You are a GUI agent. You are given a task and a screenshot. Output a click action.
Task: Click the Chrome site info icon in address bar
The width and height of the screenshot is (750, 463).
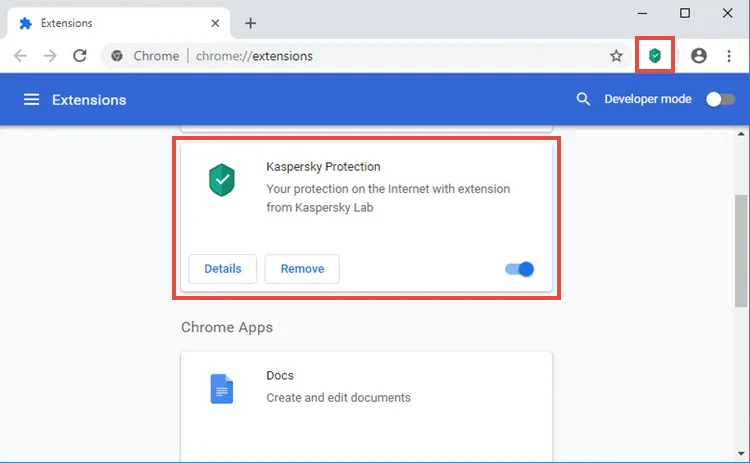click(x=117, y=56)
